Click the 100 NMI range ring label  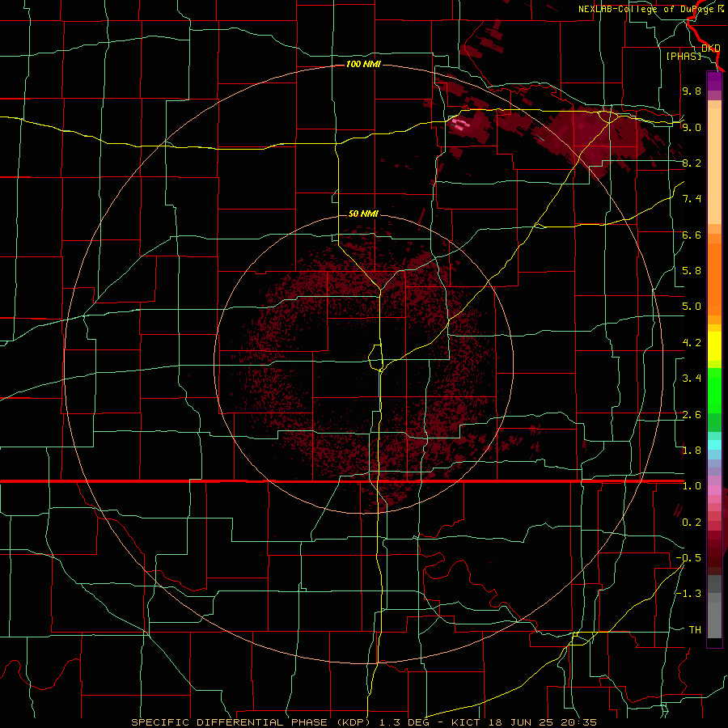tap(363, 64)
